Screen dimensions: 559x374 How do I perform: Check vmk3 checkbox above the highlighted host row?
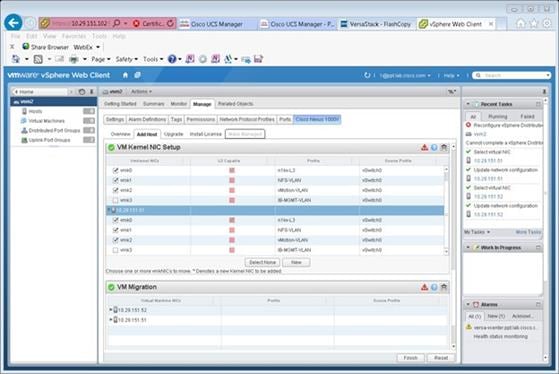pyautogui.click(x=116, y=200)
